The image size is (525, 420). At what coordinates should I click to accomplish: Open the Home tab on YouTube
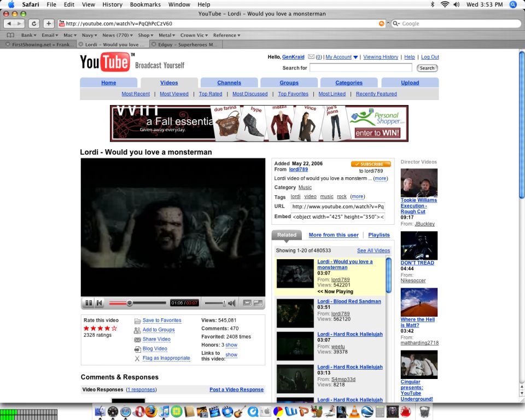click(108, 83)
